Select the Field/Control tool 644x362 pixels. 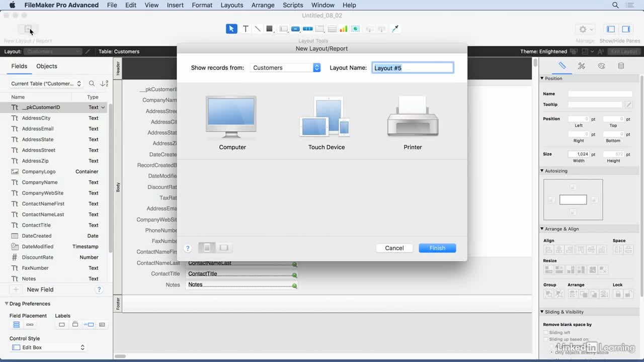283,29
